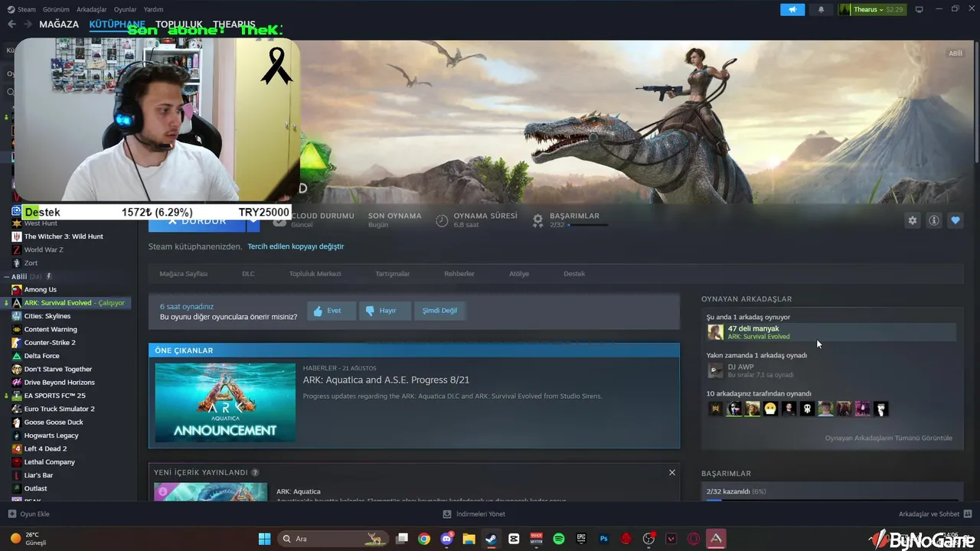Click the Counter-Strike 2 game icon
The height and width of the screenshot is (551, 980).
pos(16,342)
